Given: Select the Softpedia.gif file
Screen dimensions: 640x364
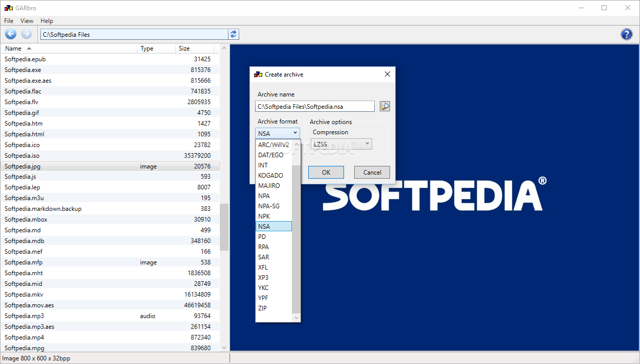Looking at the screenshot, I should 109,113.
